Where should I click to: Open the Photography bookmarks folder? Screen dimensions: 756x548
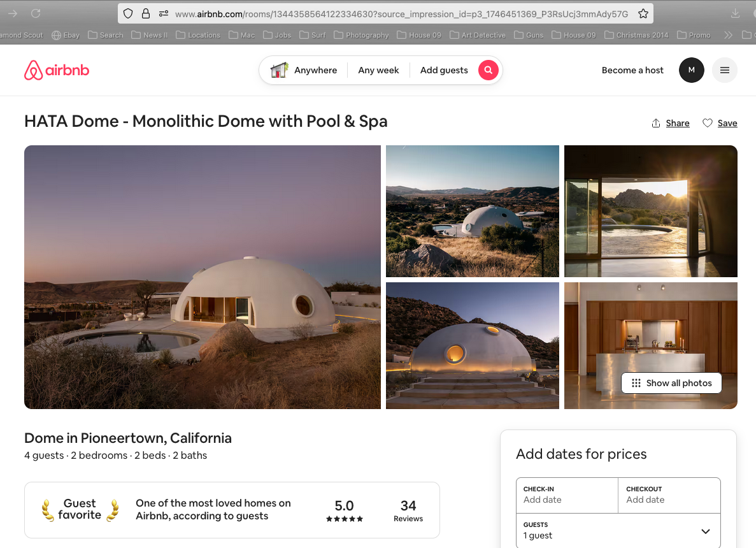point(361,35)
